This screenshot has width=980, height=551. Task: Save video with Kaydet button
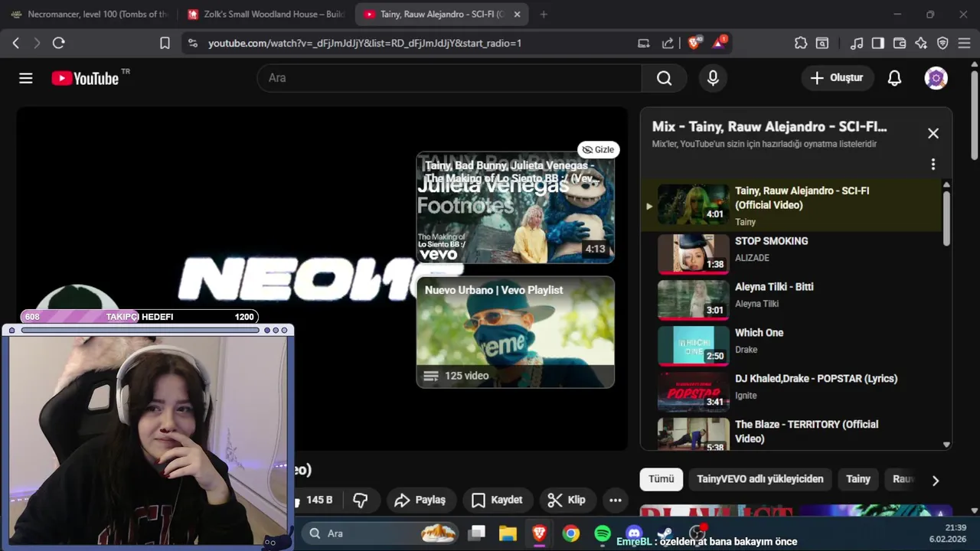click(x=497, y=500)
